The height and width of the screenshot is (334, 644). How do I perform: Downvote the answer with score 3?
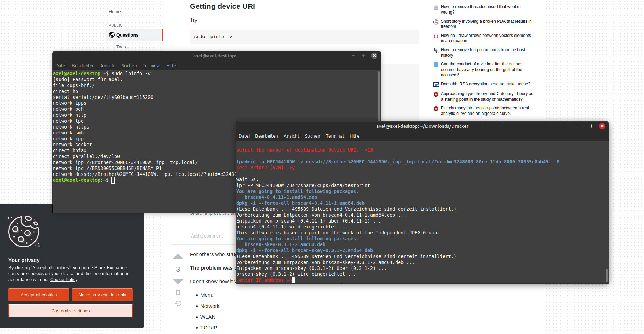[x=178, y=281]
